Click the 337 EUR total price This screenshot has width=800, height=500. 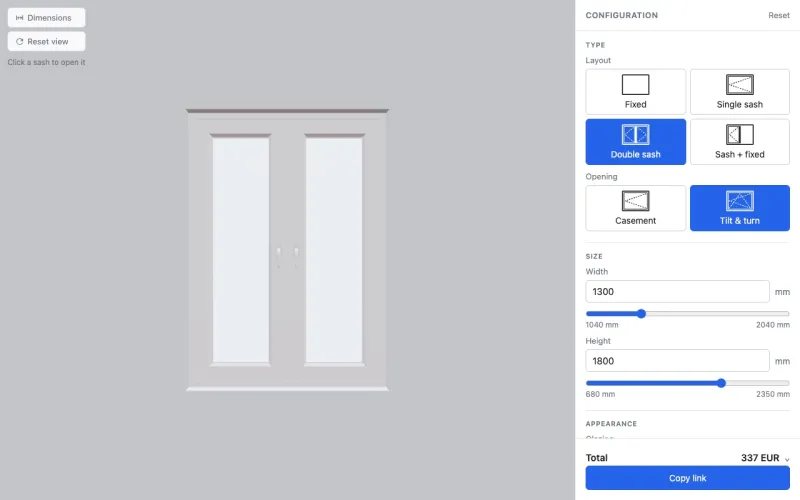tap(760, 458)
